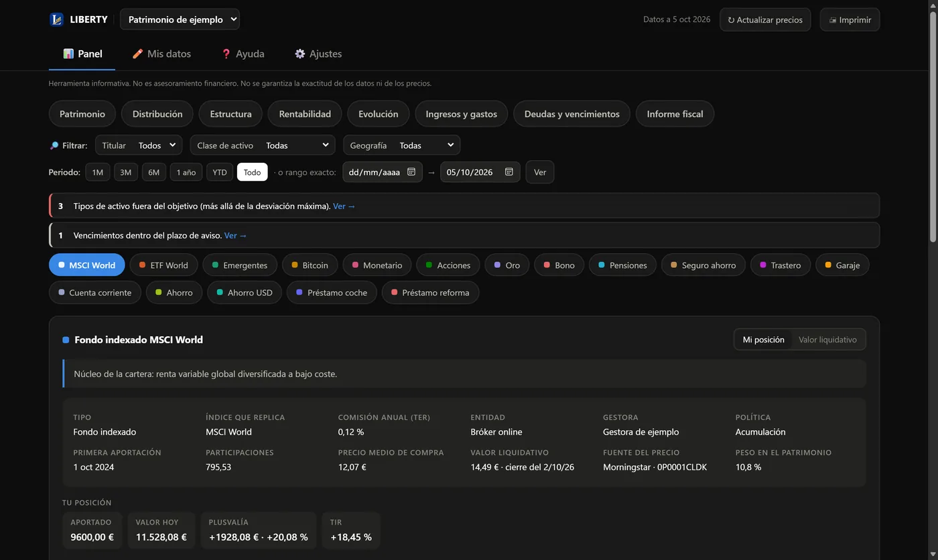Expand the Titular filter dropdown
938x560 pixels.
(139, 145)
